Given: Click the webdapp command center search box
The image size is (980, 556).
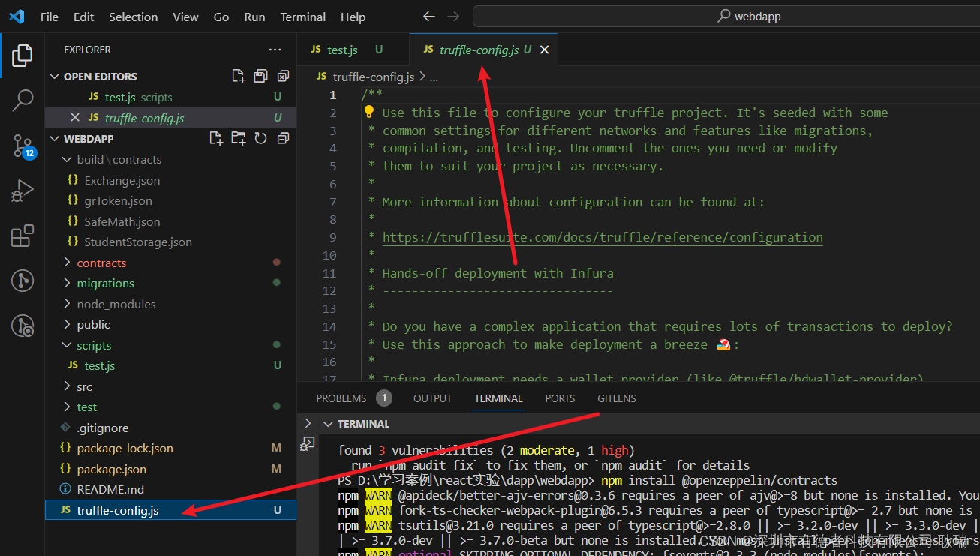Looking at the screenshot, I should (726, 16).
